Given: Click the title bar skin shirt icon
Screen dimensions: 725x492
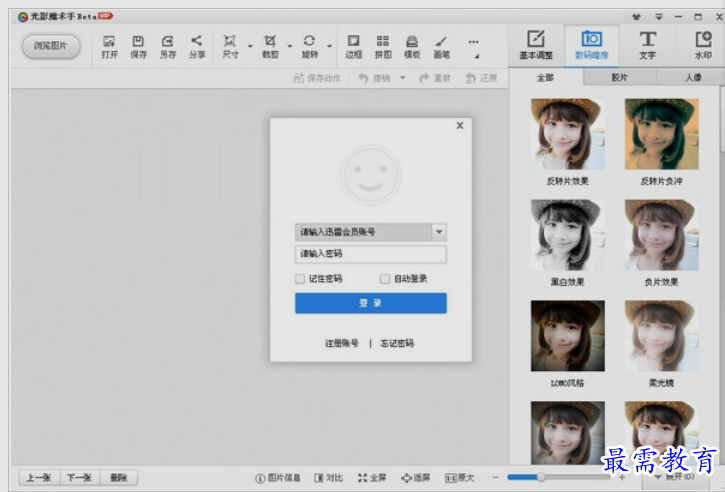Looking at the screenshot, I should pos(636,17).
